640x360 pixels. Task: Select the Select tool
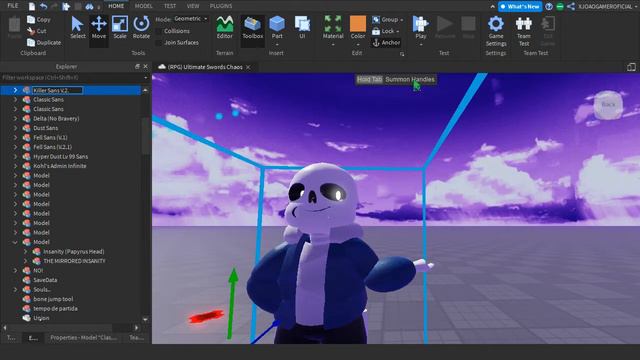77,28
